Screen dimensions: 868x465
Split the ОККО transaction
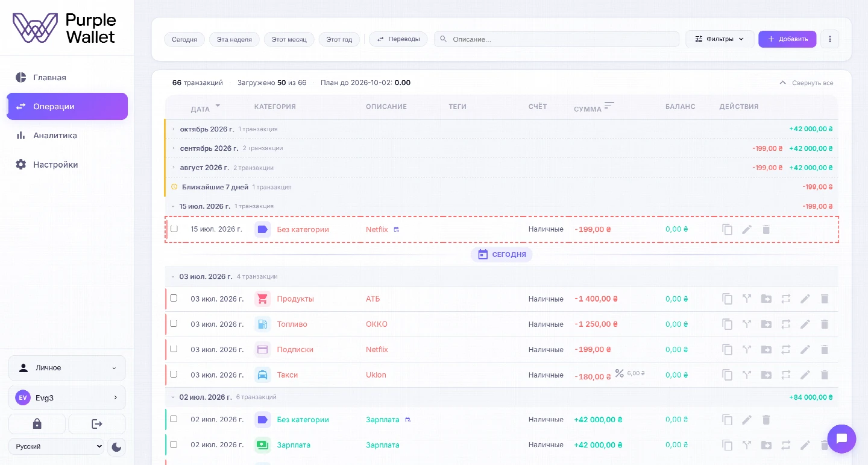[x=747, y=324]
